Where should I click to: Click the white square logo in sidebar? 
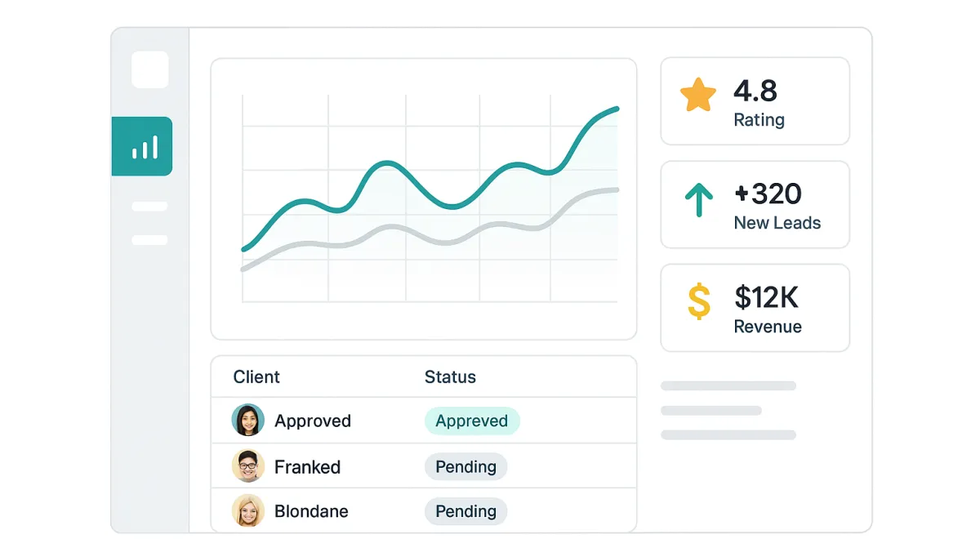(x=150, y=70)
